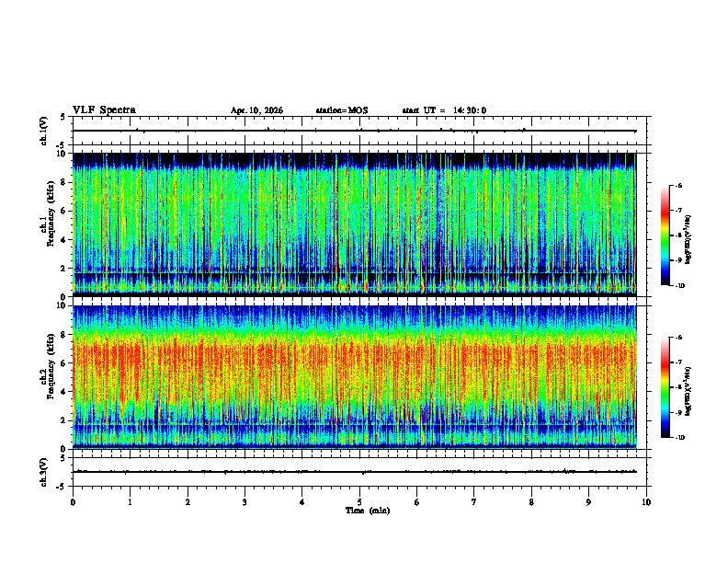Click the ch.3 voltage waveform trace

pyautogui.click(x=355, y=472)
